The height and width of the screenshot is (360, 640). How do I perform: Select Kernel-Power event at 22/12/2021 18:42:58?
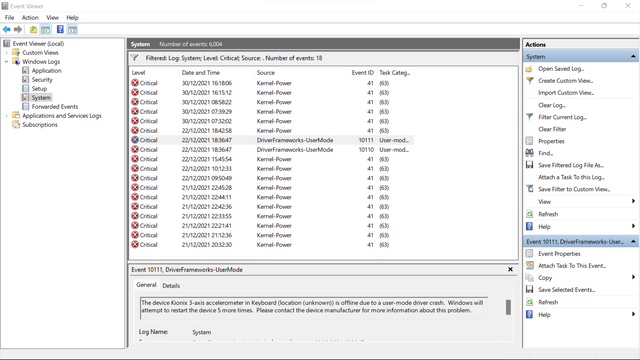[x=271, y=131]
